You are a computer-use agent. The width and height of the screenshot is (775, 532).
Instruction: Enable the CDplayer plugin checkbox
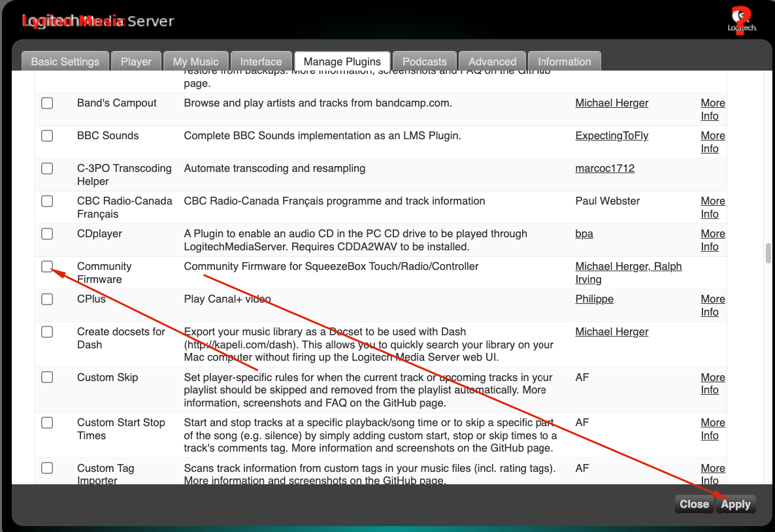[x=47, y=234]
